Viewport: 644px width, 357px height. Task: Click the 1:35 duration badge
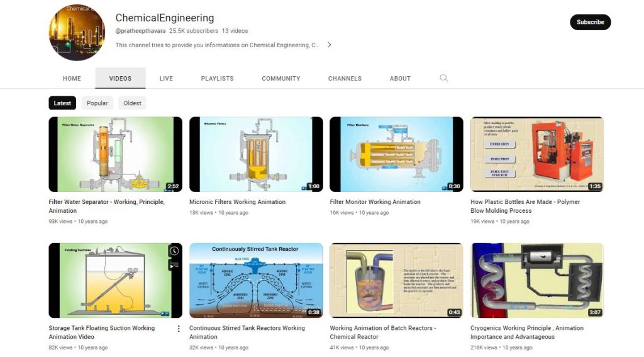coord(595,186)
